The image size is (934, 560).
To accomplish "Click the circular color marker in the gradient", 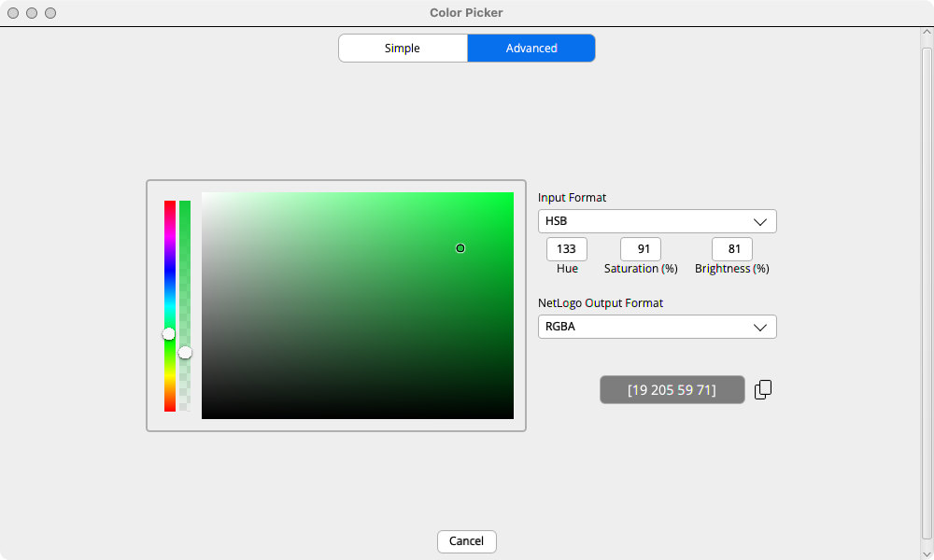I will (460, 248).
